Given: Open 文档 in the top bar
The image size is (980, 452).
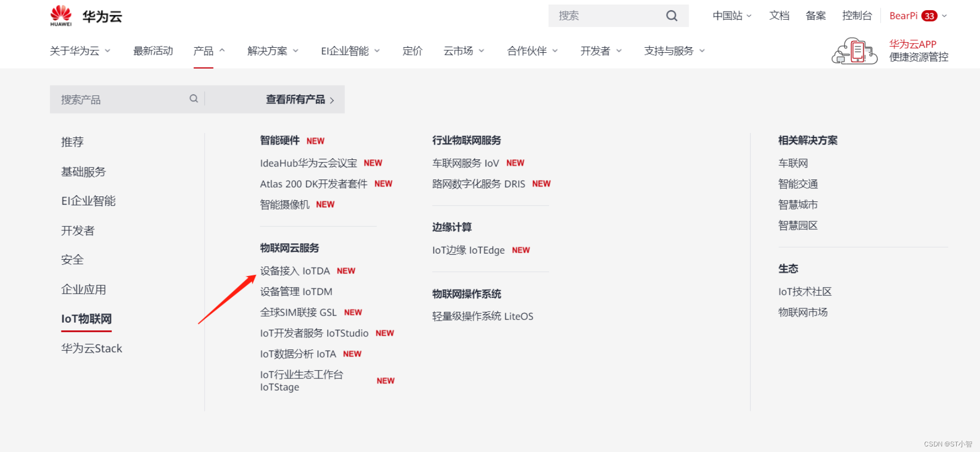Looking at the screenshot, I should [780, 16].
